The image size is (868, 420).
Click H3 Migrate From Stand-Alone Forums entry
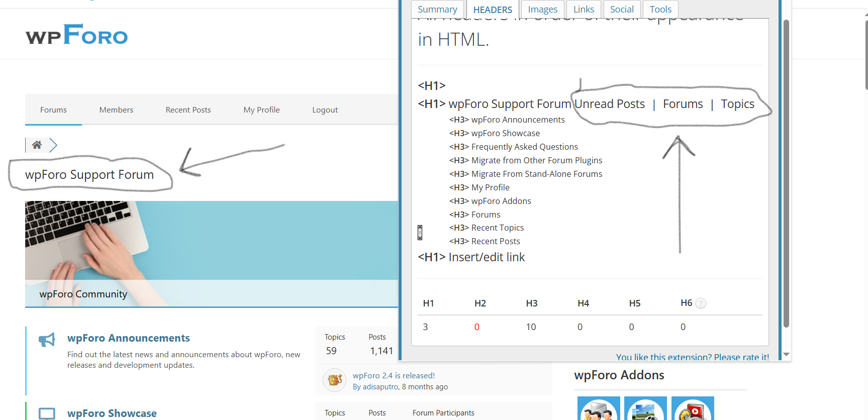click(x=526, y=174)
